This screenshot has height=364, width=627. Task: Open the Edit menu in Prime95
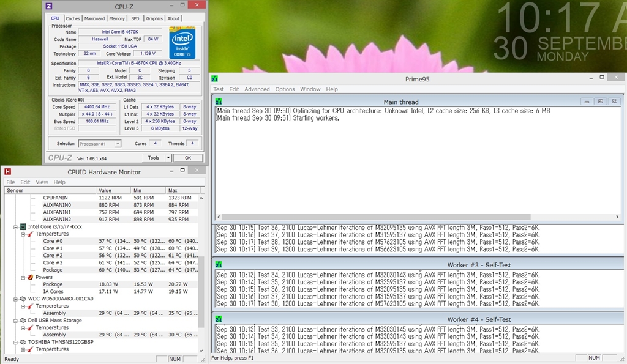(234, 89)
